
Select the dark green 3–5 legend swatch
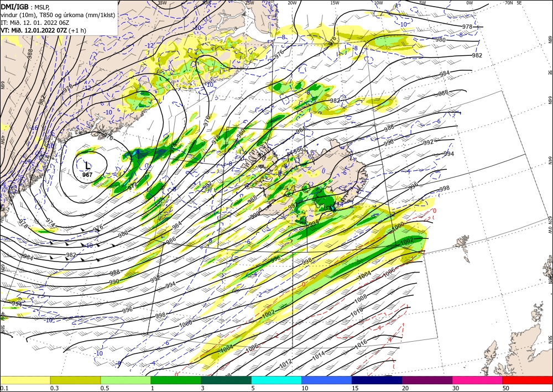point(226,380)
